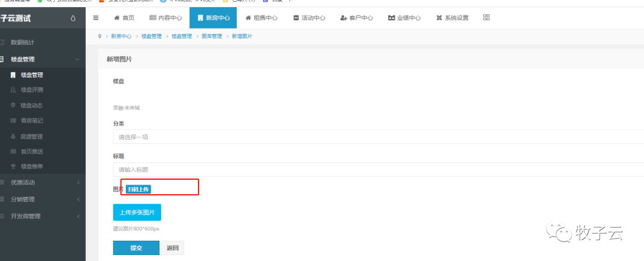Click the 返回 button

pos(172,248)
